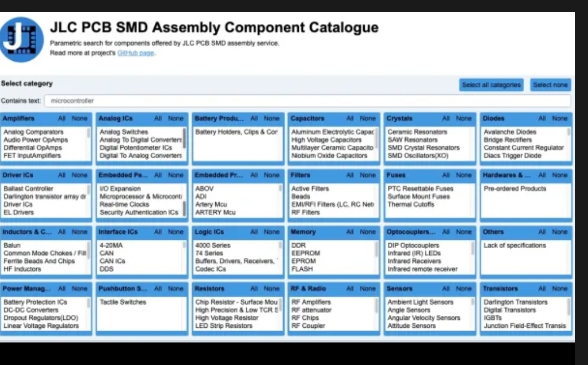The width and height of the screenshot is (588, 365).
Task: Pick PTC Resettable Fuses
Action: (420, 188)
